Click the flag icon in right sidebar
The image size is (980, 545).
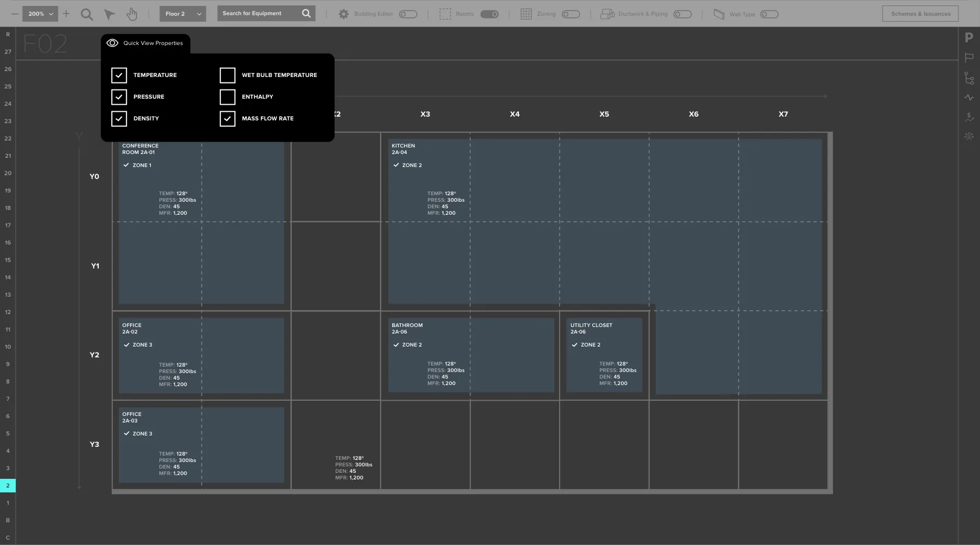click(x=969, y=57)
